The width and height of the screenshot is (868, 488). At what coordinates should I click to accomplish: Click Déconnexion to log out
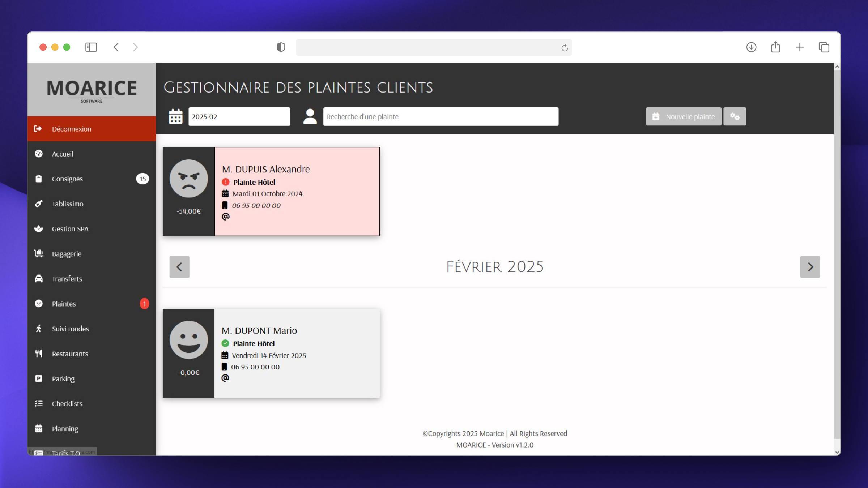tap(71, 129)
